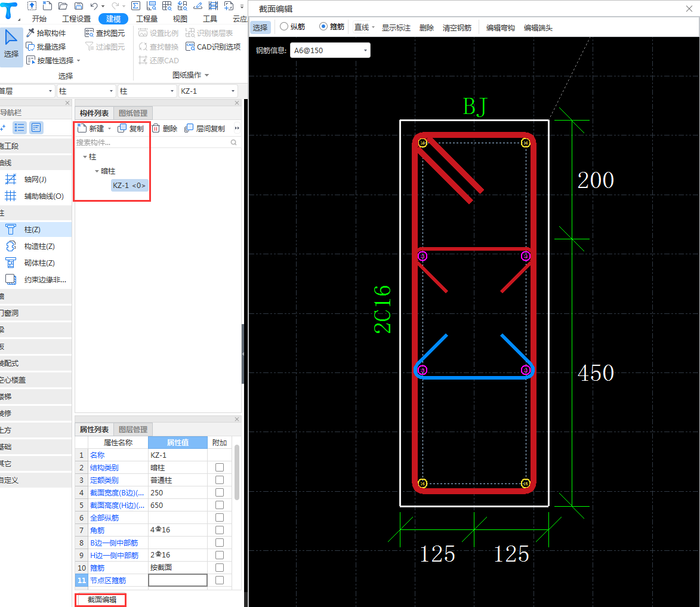Image resolution: width=700 pixels, height=607 pixels.
Task: Tick 附加 checkbox for 截面宽度 row
Action: (220, 492)
